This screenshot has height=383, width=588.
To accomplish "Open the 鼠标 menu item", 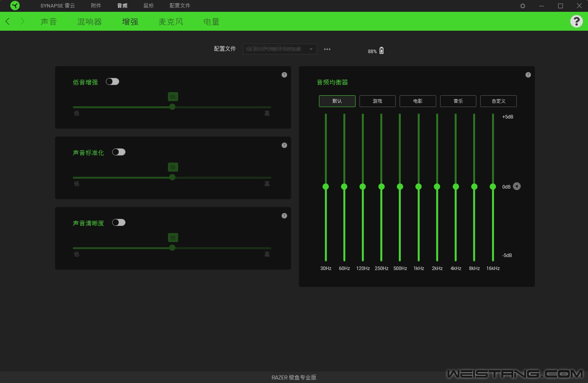I will coord(148,6).
